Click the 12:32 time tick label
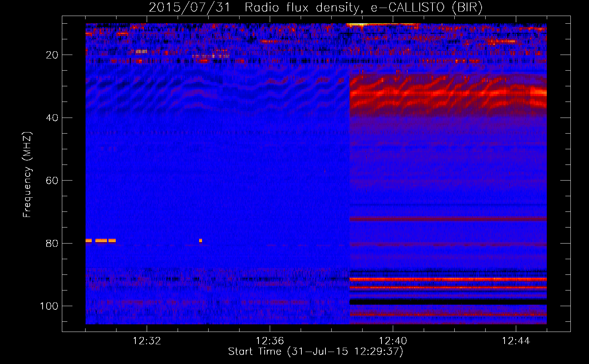This screenshot has width=589, height=364. [x=147, y=341]
